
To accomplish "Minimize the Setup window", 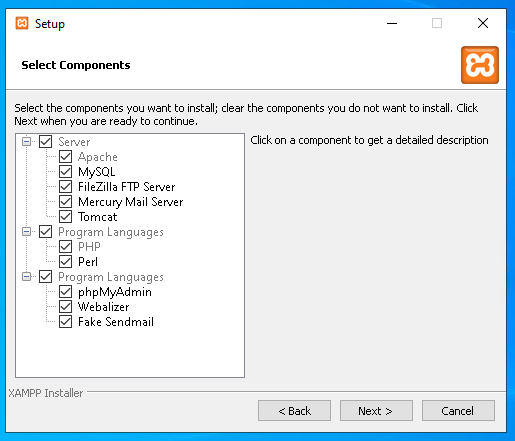I will (392, 23).
